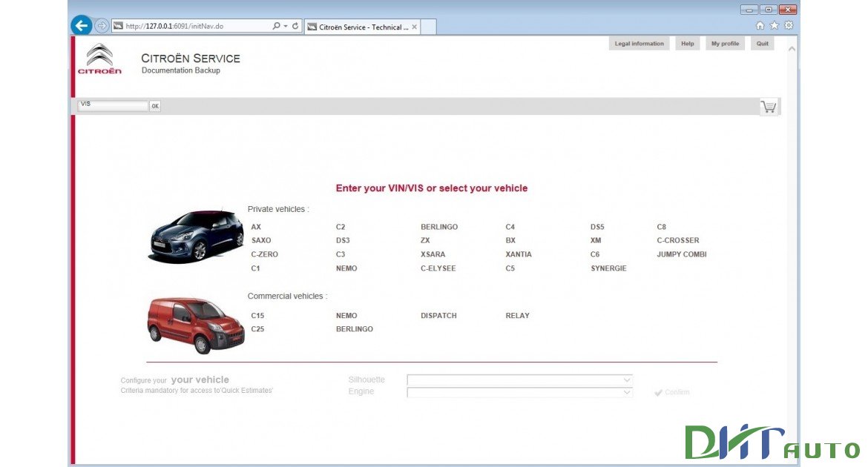The width and height of the screenshot is (868, 467).
Task: Open a new browser tab
Action: (x=427, y=25)
